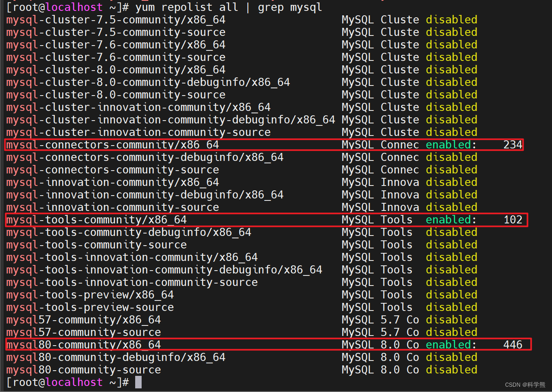Select 'mysql-cluster-7.5-community-source' repo name

(x=116, y=32)
